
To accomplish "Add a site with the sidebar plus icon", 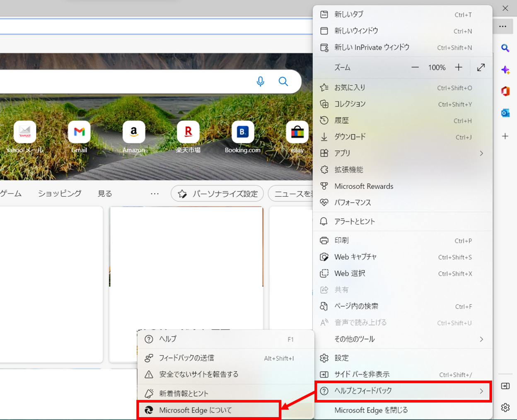I will pos(505,136).
